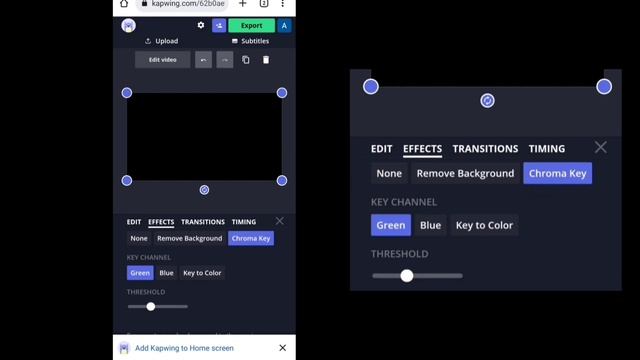Select TRANSITIONS tab in the enlarged panel

pyautogui.click(x=485, y=149)
